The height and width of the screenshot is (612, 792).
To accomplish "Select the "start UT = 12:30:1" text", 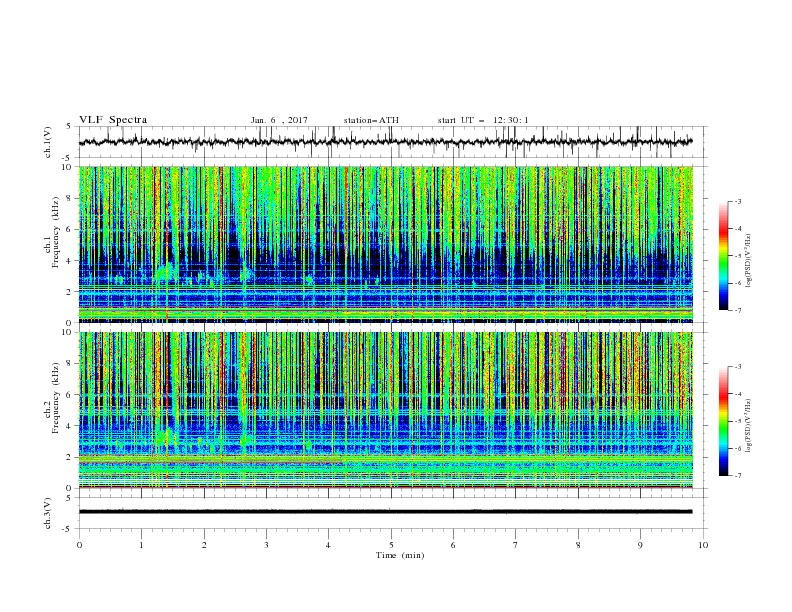I will coord(483,120).
